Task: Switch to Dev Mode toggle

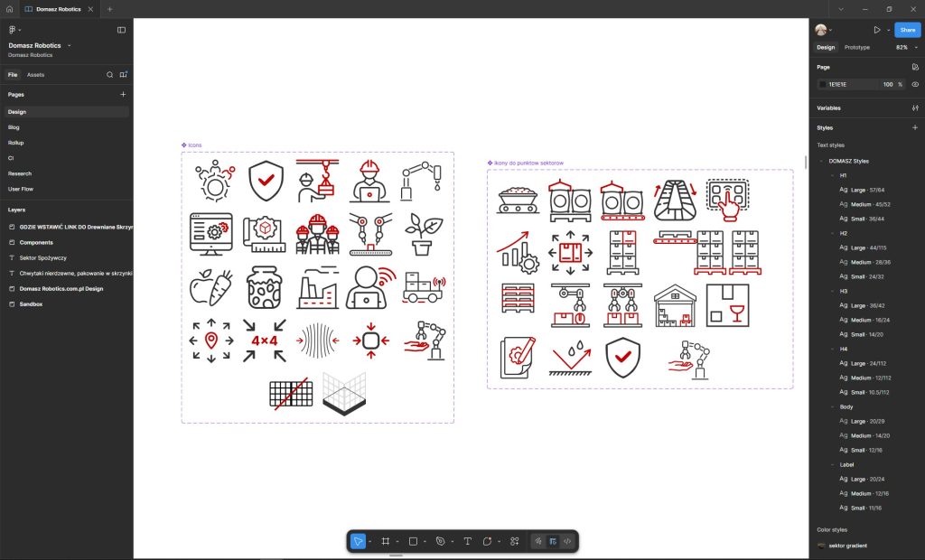Action: (x=567, y=541)
